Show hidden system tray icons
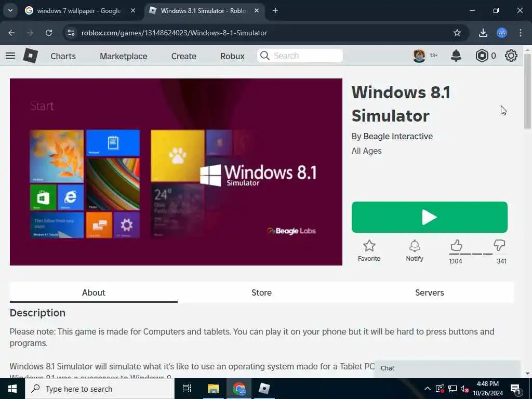 coord(428,389)
